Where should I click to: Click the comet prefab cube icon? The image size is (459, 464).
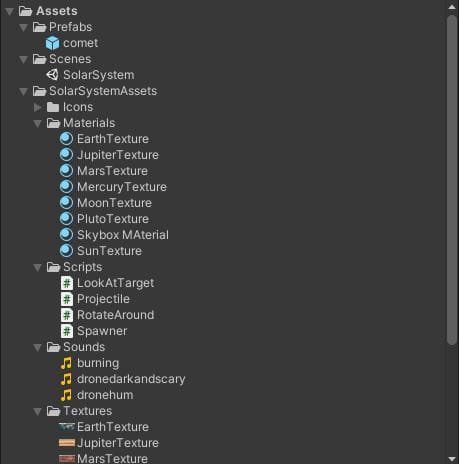[53, 43]
